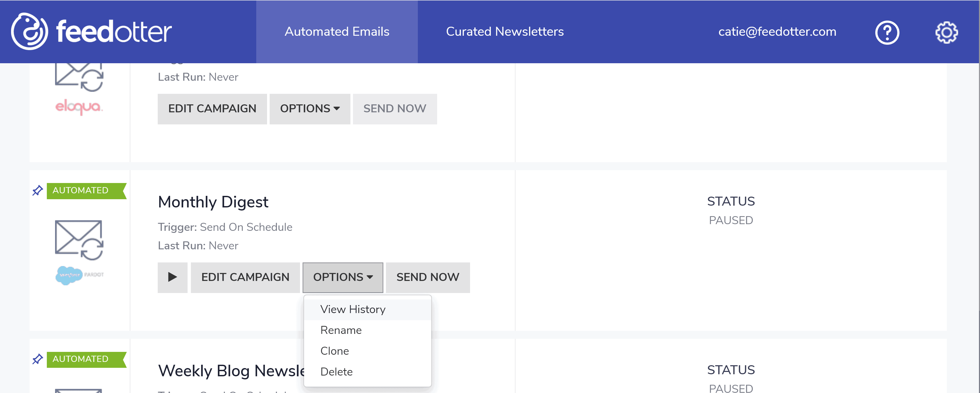Click the email sync icon above Eloqua
The height and width of the screenshot is (393, 980).
click(79, 78)
